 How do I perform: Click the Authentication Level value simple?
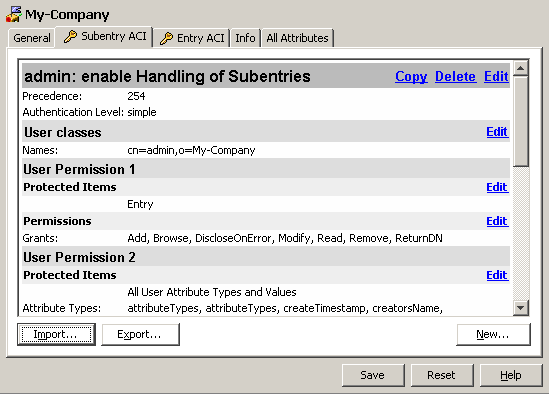(142, 112)
